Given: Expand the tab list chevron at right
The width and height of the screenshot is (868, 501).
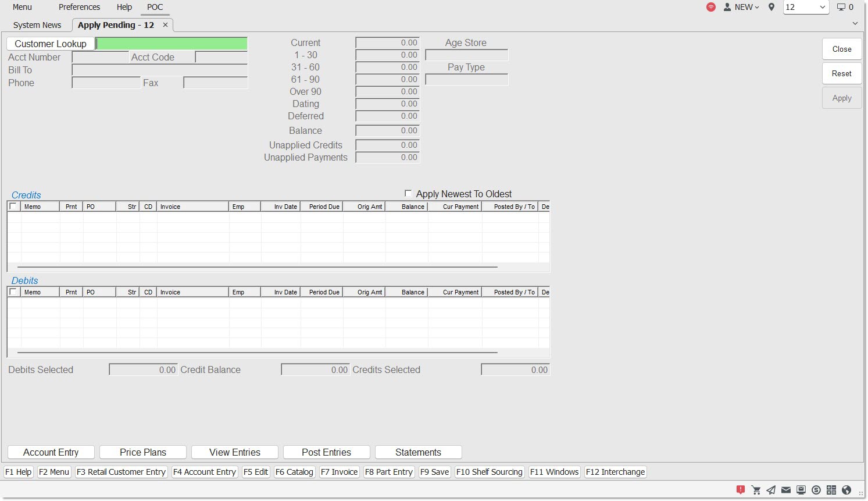Looking at the screenshot, I should (x=855, y=24).
